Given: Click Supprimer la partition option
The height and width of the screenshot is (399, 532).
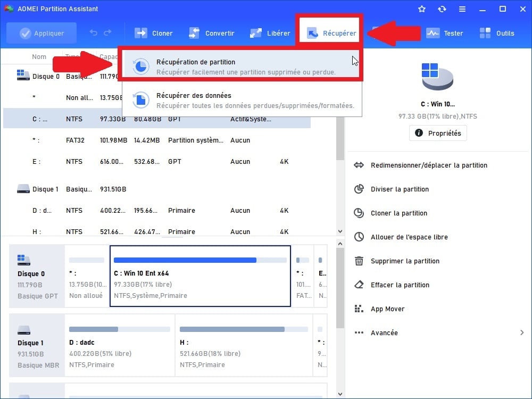Looking at the screenshot, I should 405,261.
